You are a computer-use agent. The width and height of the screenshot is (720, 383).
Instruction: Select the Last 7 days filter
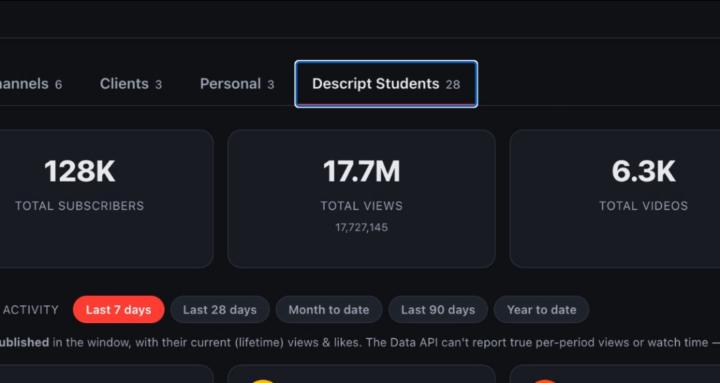tap(118, 310)
